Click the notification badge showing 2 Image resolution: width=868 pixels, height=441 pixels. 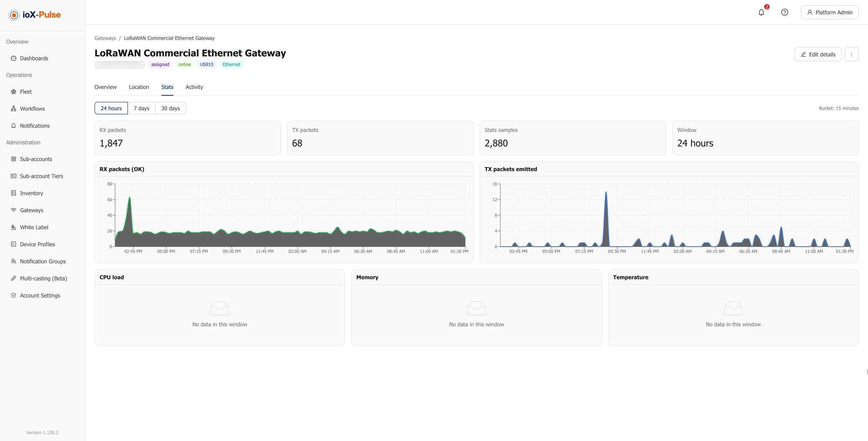tap(767, 7)
